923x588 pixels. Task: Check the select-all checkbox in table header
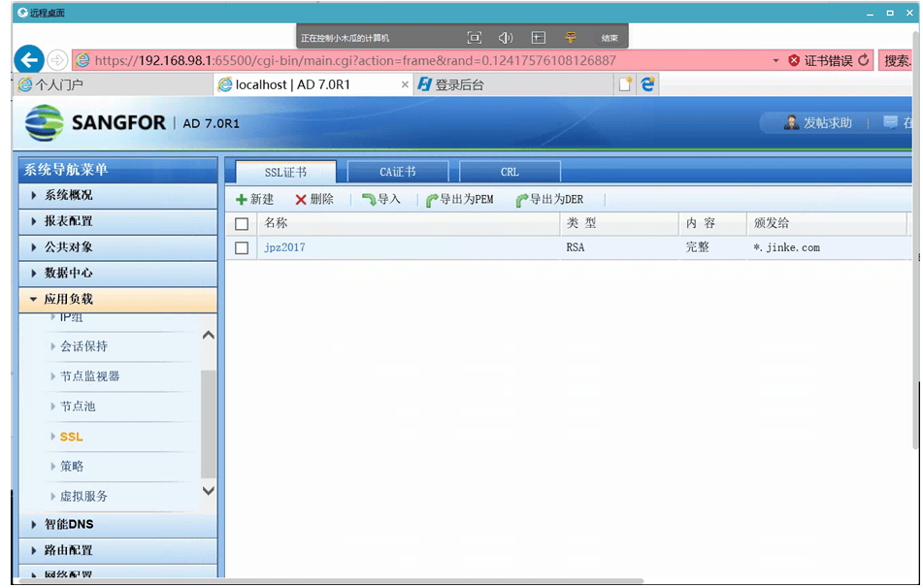coord(243,224)
